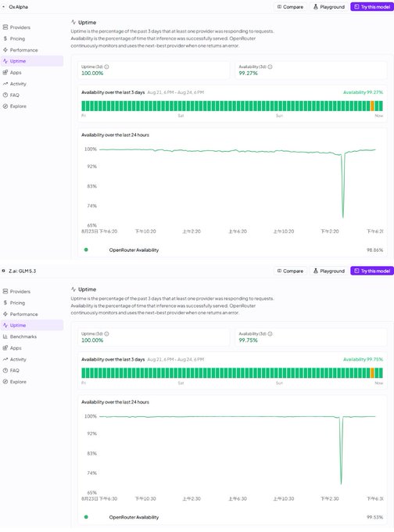Screen dimensions: 394x532
Task: Click the 99.53% OpenRouter Availability figure
Action: [374, 517]
